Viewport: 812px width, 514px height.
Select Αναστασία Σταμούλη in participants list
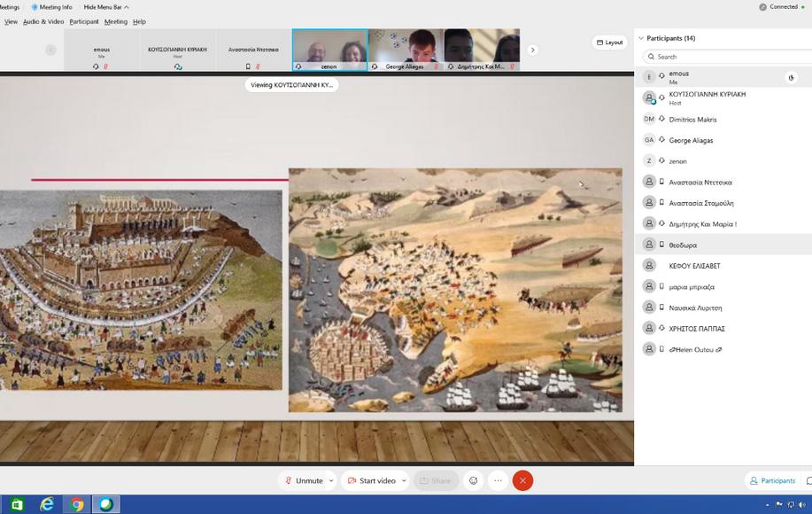click(x=723, y=203)
